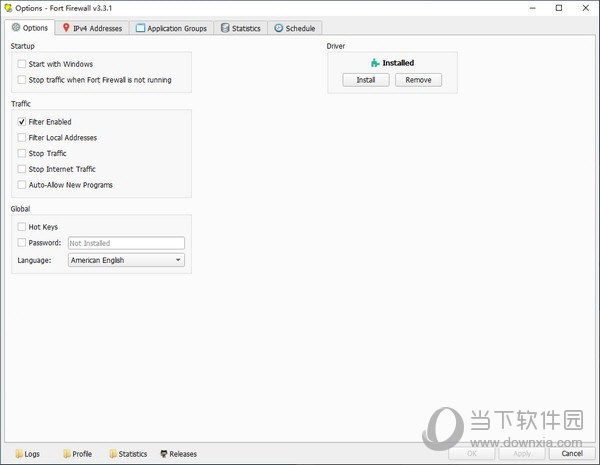Image resolution: width=600 pixels, height=465 pixels.
Task: Click the Traffic group label
Action: [x=21, y=104]
